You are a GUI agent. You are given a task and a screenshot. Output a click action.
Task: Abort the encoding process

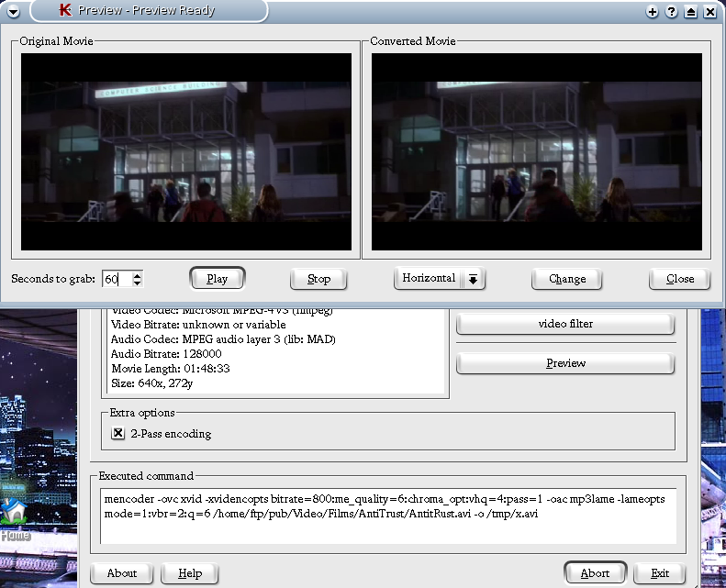coord(595,573)
